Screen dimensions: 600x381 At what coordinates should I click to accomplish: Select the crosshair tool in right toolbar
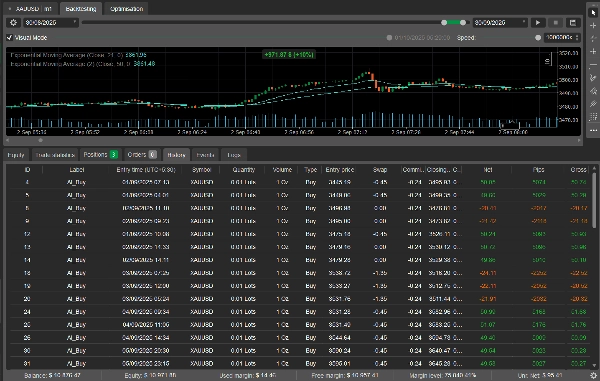(593, 25)
